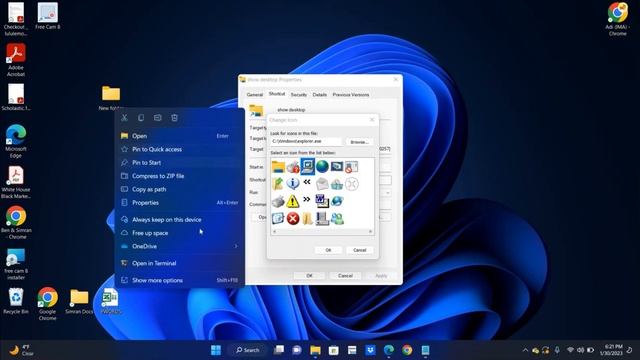Click the Windows Start button

216,350
